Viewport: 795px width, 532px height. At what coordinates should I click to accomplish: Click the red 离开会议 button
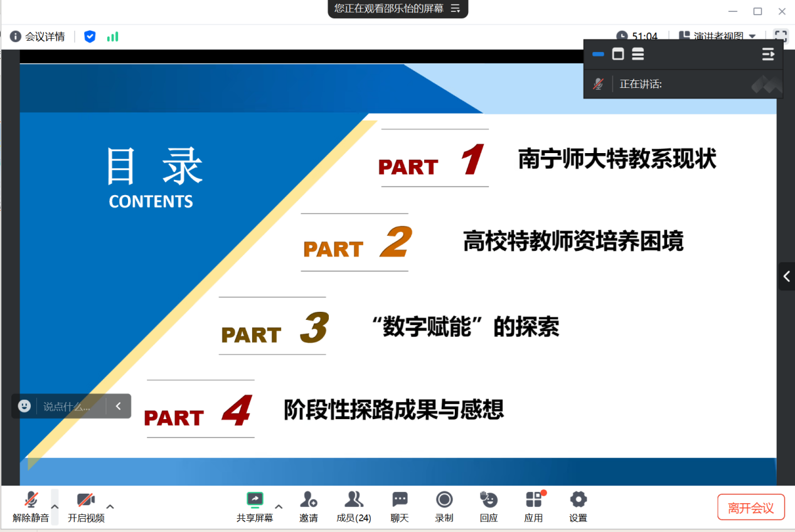click(751, 508)
